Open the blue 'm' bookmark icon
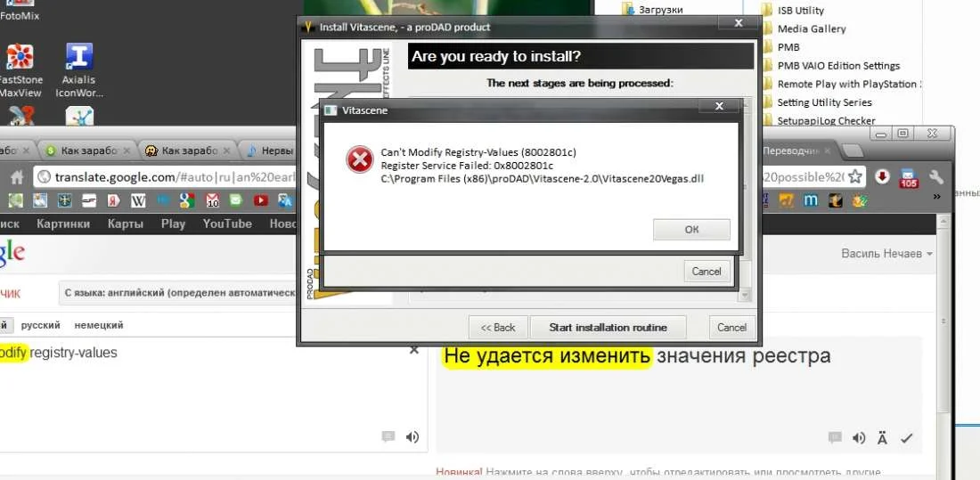980x480 pixels. [811, 200]
